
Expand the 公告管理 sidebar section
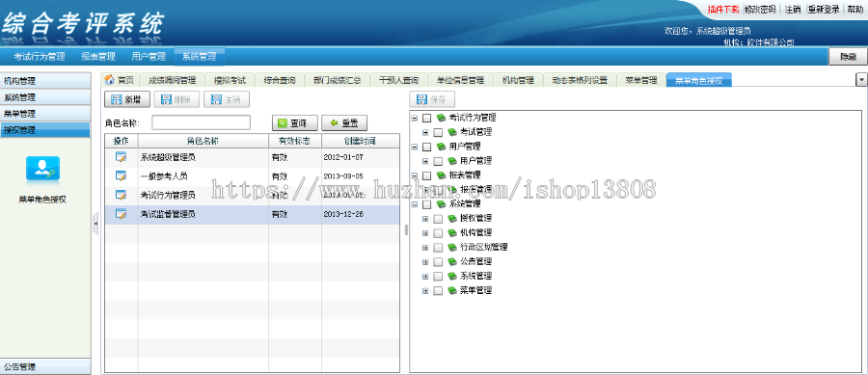pyautogui.click(x=45, y=366)
